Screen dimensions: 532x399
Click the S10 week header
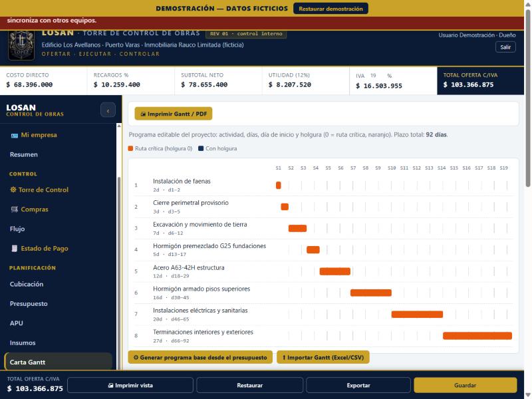[x=392, y=168]
